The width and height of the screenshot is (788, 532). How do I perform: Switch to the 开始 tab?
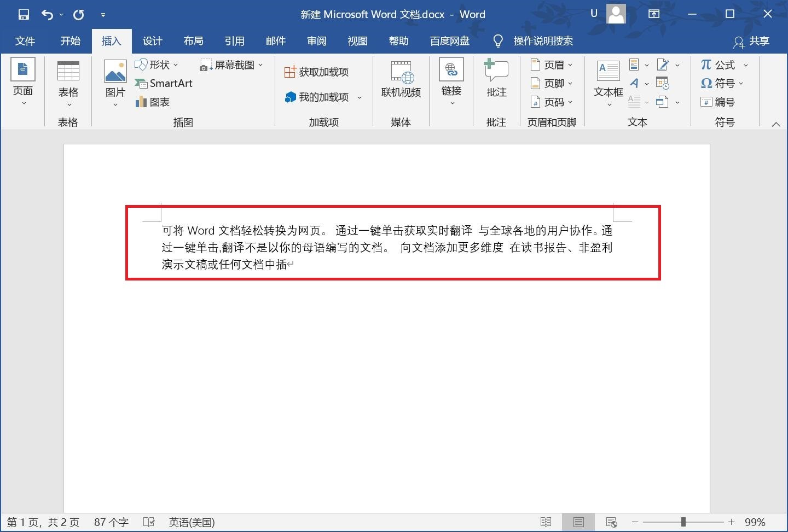(71, 41)
